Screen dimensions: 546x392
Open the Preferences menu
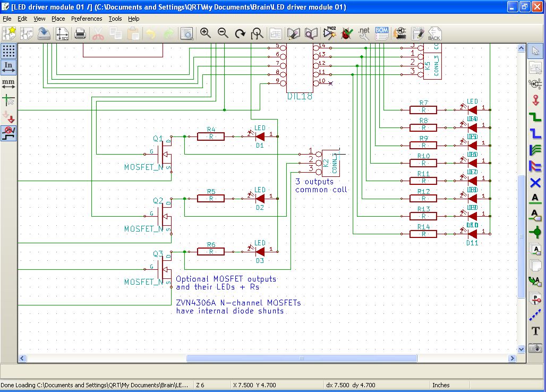point(87,19)
